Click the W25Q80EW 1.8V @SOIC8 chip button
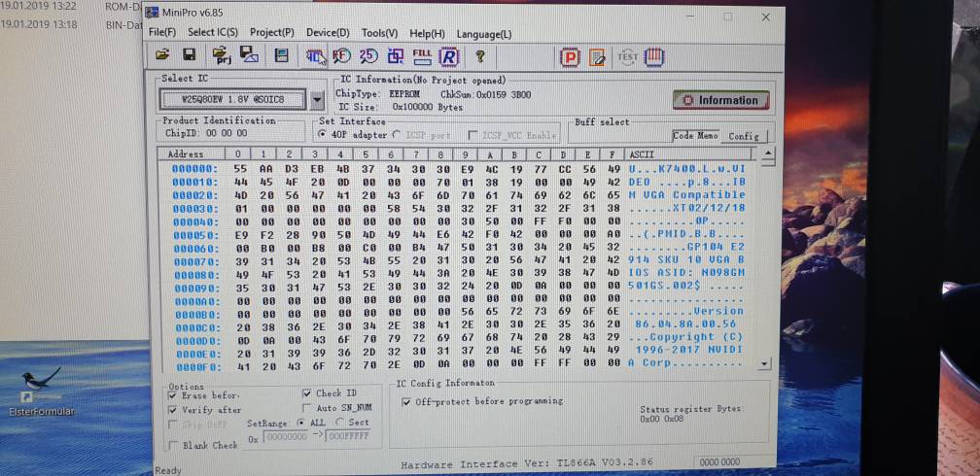This screenshot has height=476, width=980. click(x=232, y=99)
